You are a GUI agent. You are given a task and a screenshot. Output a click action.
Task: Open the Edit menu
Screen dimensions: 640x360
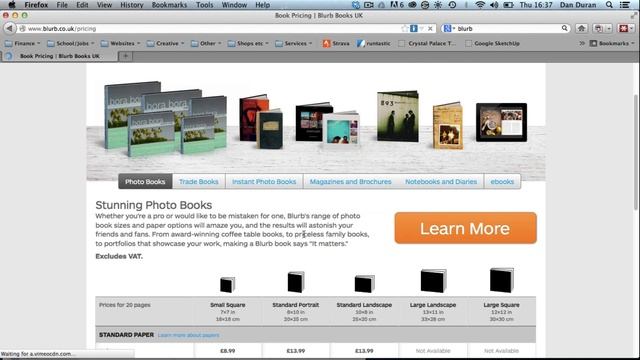[x=82, y=5]
